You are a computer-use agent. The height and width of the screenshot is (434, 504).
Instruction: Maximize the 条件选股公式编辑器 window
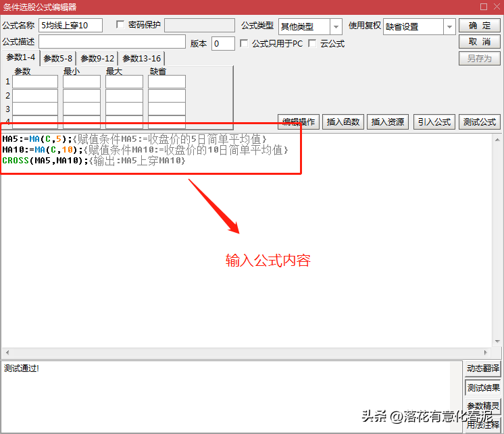pyautogui.click(x=484, y=7)
